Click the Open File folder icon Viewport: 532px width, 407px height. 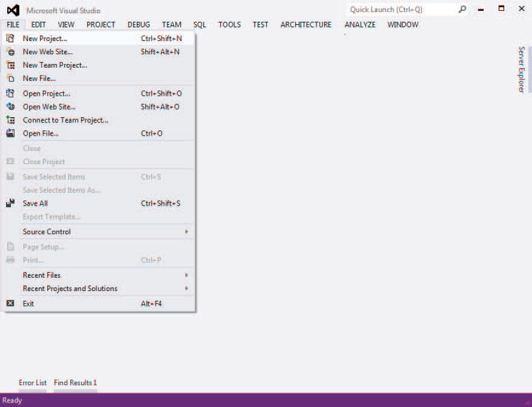point(10,133)
